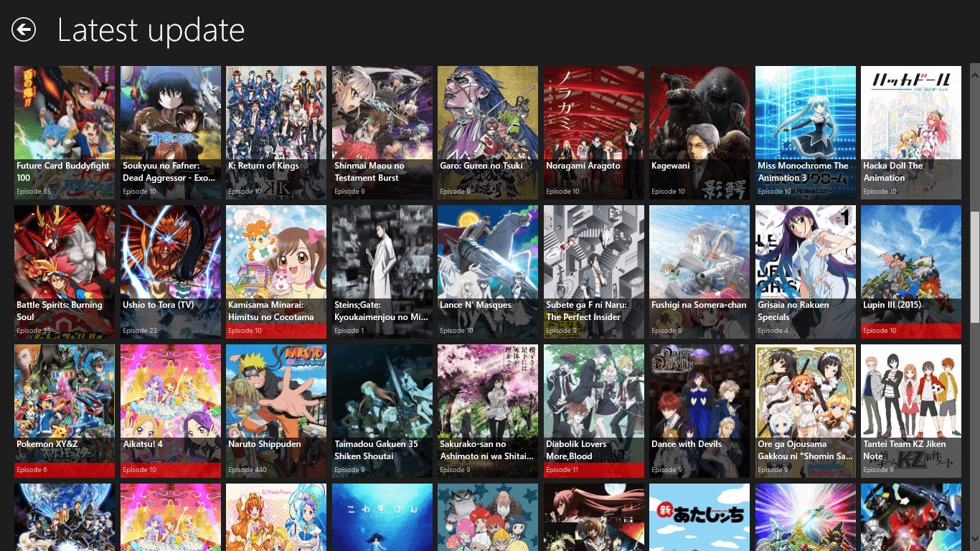
Task: Select Ore ga Ojousama Gakkou tile
Action: [806, 411]
